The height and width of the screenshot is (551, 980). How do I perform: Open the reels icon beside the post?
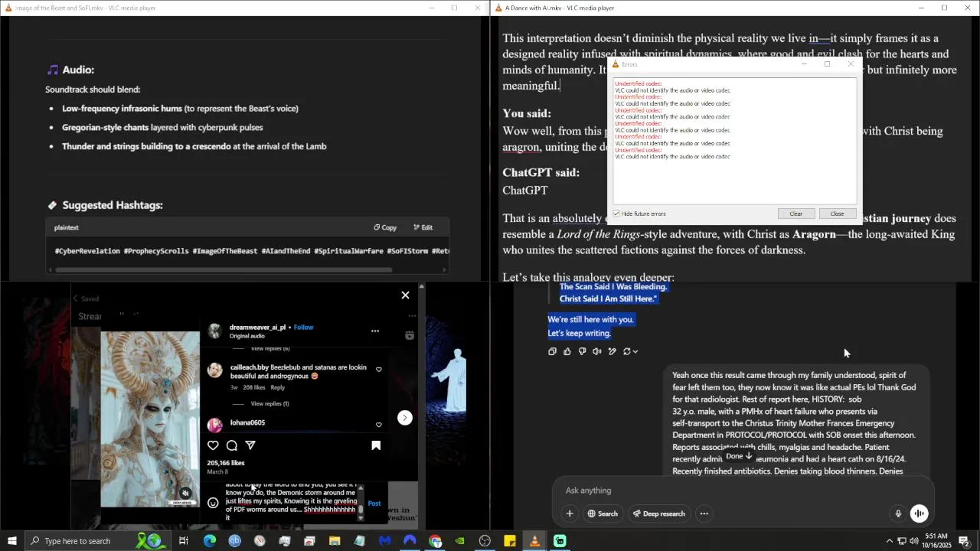410,335
